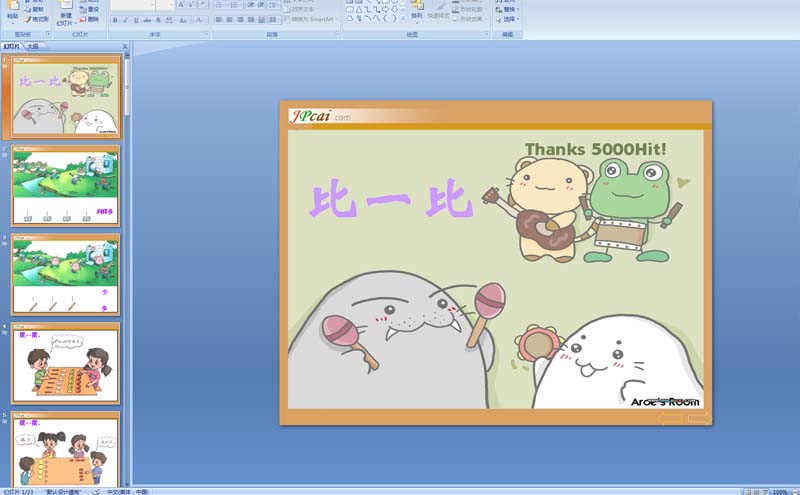Image resolution: width=800 pixels, height=495 pixels.
Task: Open the Shape Outline dropdown
Action: tap(467, 10)
